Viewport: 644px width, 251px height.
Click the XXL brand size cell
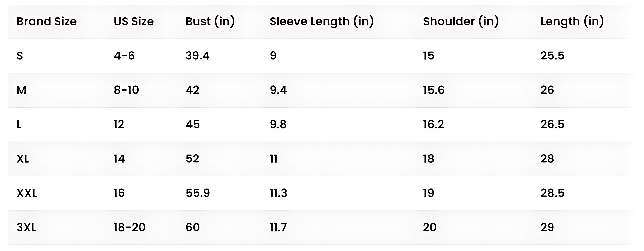pyautogui.click(x=27, y=193)
